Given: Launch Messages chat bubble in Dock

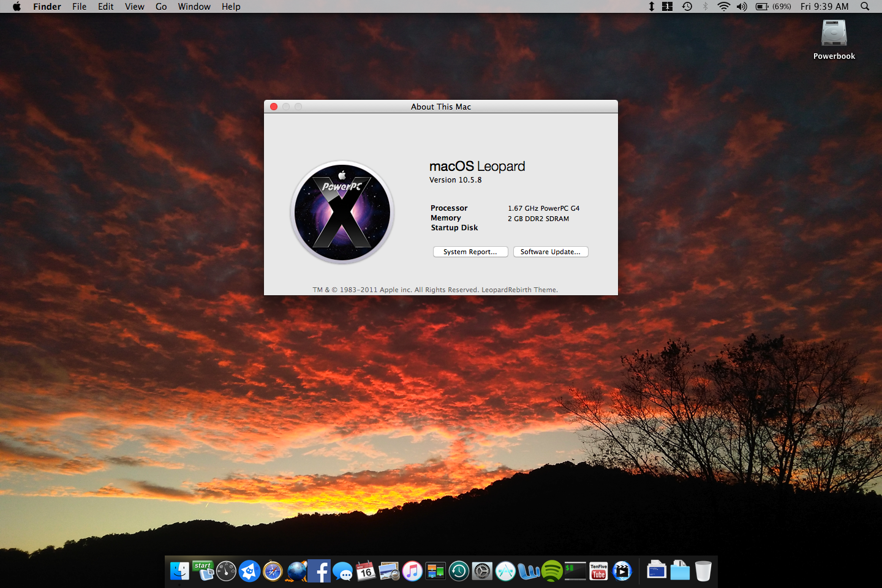Looking at the screenshot, I should (342, 571).
